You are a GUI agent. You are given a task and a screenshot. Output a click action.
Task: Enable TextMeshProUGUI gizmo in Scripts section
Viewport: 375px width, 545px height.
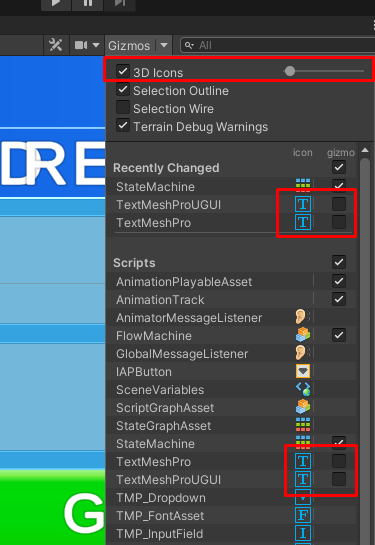(x=339, y=479)
